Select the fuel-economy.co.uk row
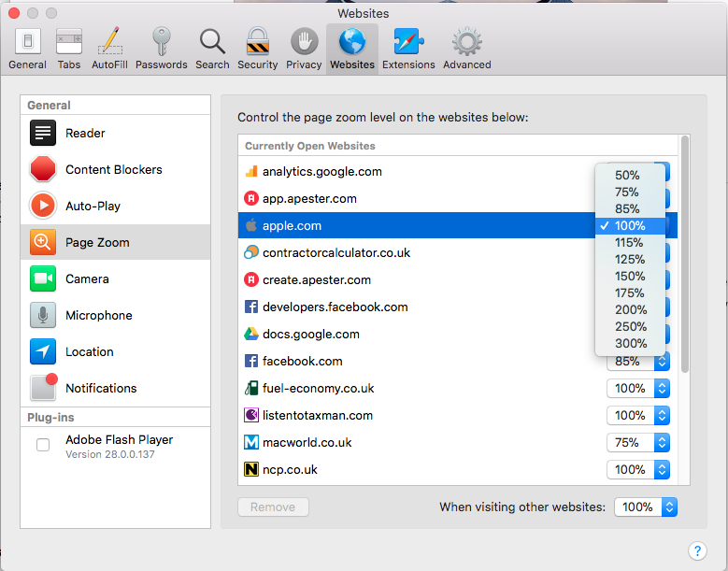The width and height of the screenshot is (728, 571). 458,388
